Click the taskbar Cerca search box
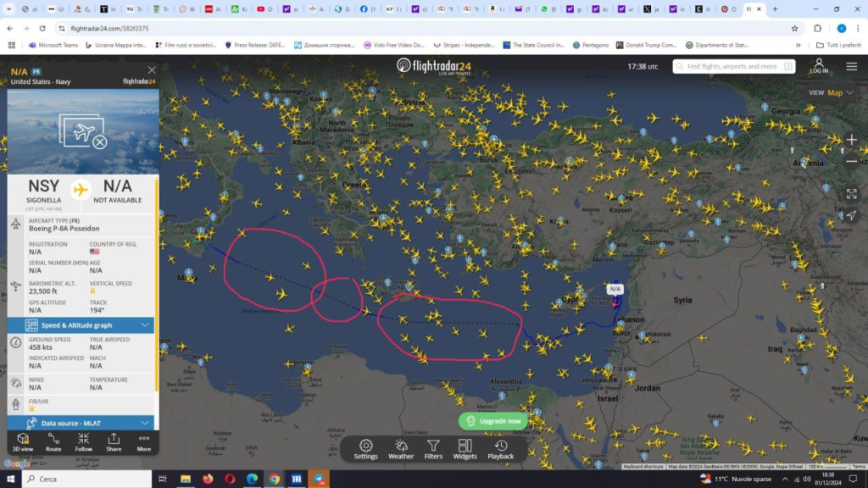The image size is (868, 488). [x=87, y=480]
